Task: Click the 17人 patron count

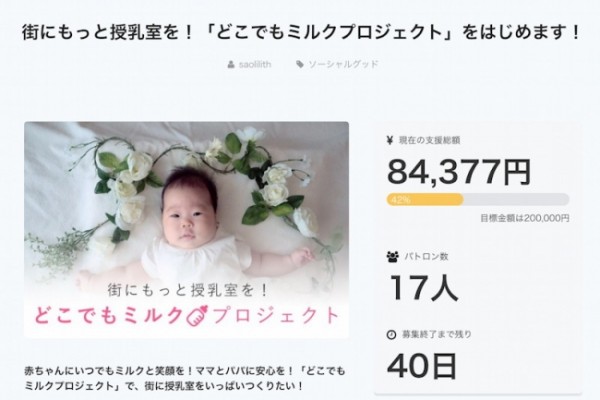Action: point(424,287)
